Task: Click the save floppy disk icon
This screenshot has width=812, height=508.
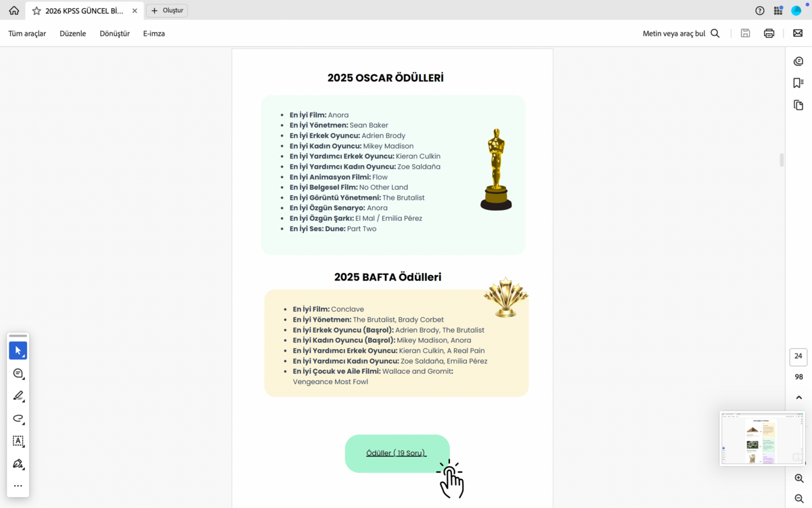Action: pos(745,33)
